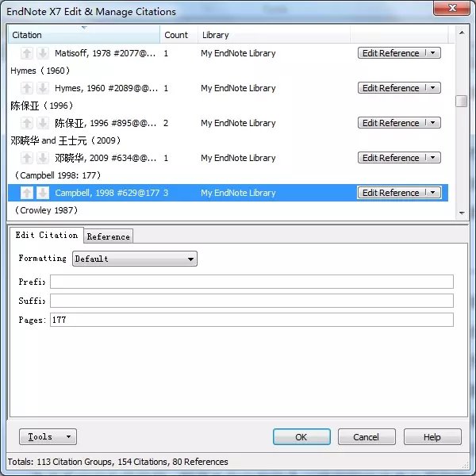Open Edit Reference dropdown arrow for 陈保亚 row

click(433, 123)
